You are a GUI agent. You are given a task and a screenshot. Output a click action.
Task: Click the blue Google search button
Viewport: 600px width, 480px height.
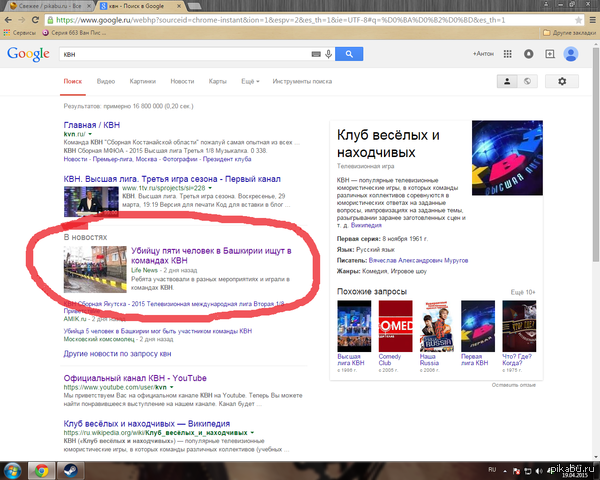tap(348, 54)
